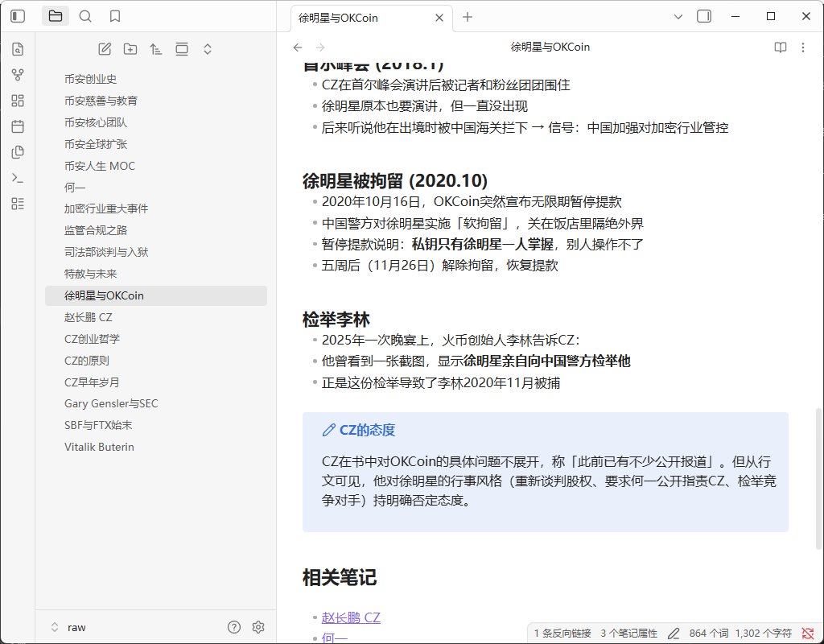Click the 相关笔记 heading
This screenshot has width=824, height=644.
(340, 577)
